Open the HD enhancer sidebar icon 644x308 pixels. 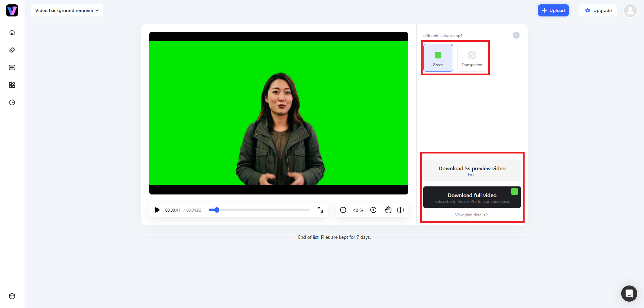(x=12, y=68)
